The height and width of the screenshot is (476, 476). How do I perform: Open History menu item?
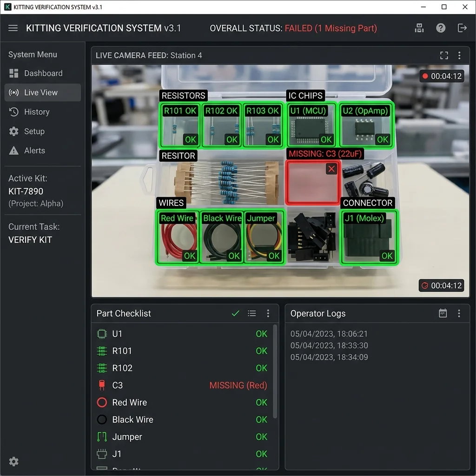(42, 112)
